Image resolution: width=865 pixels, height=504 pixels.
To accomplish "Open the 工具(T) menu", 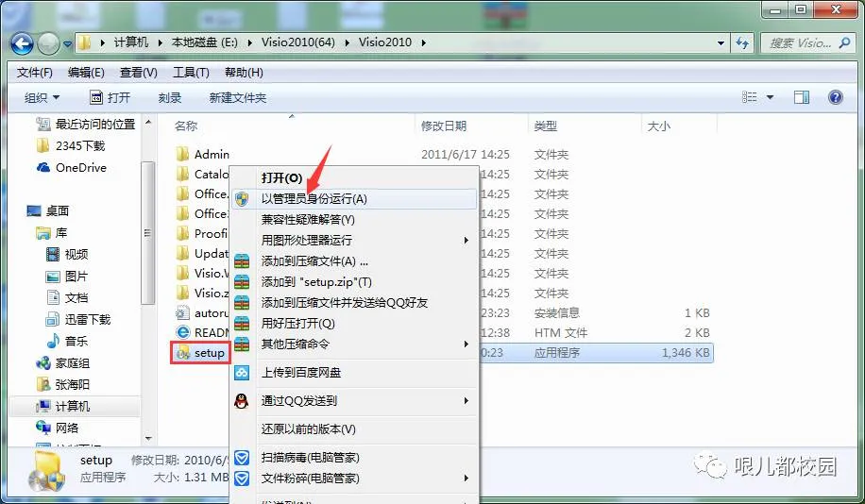I will point(191,73).
